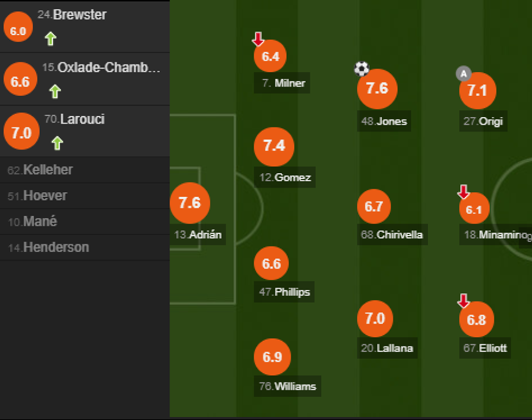Image resolution: width=532 pixels, height=420 pixels.
Task: Select Kelleher from the bench list
Action: click(41, 170)
